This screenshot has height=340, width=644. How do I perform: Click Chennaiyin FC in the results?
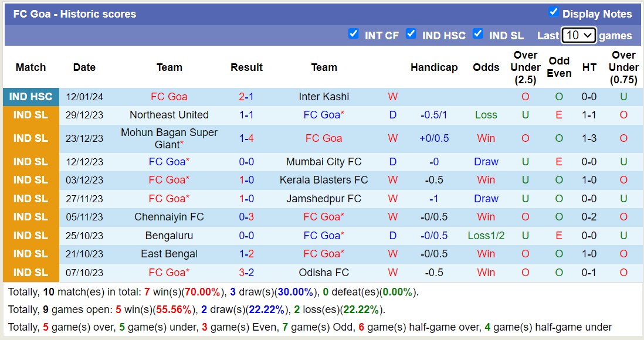coord(169,217)
